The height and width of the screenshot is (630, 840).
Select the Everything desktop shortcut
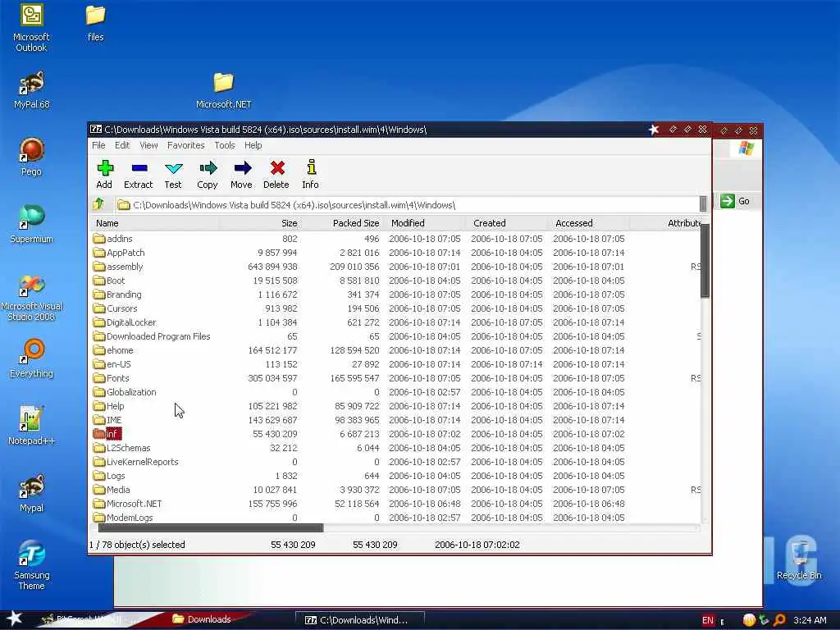32,358
